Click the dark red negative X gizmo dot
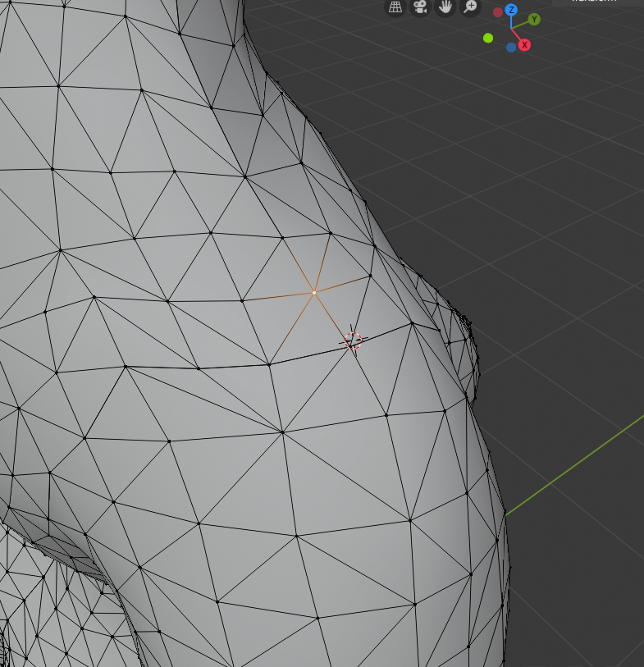The height and width of the screenshot is (667, 644). pos(497,12)
